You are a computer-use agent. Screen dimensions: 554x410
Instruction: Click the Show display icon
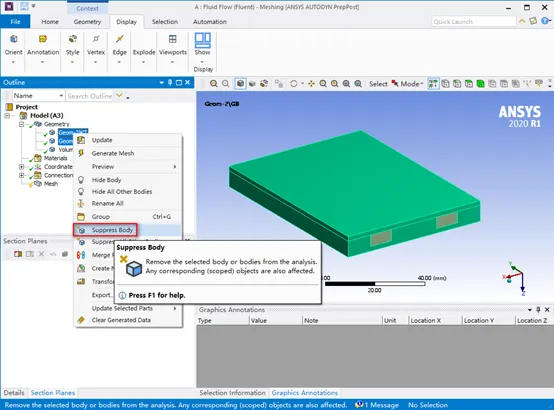[x=202, y=40]
